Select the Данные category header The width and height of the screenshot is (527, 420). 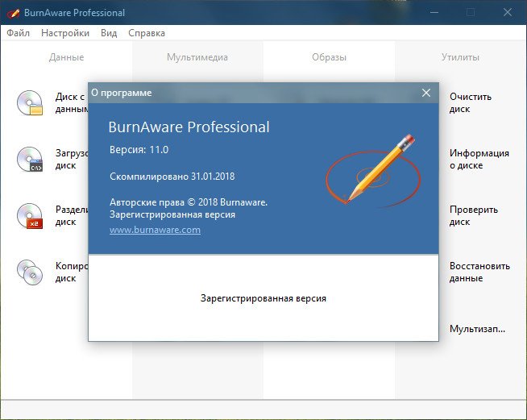click(x=67, y=57)
